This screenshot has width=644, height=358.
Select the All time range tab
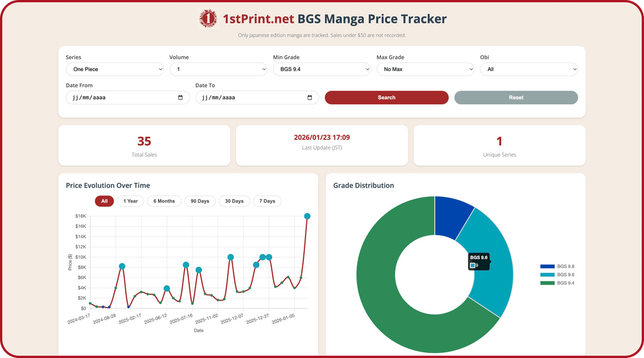pyautogui.click(x=104, y=201)
